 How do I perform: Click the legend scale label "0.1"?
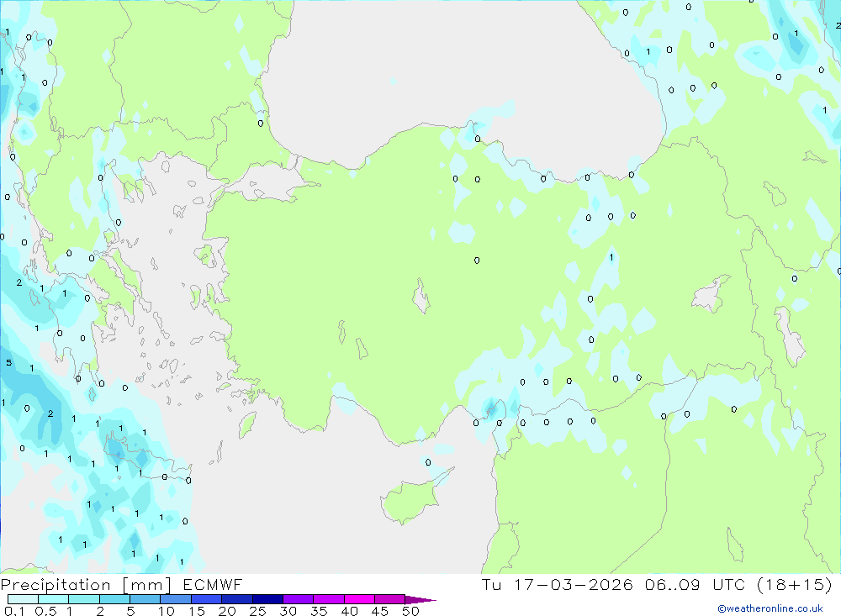coord(14,611)
